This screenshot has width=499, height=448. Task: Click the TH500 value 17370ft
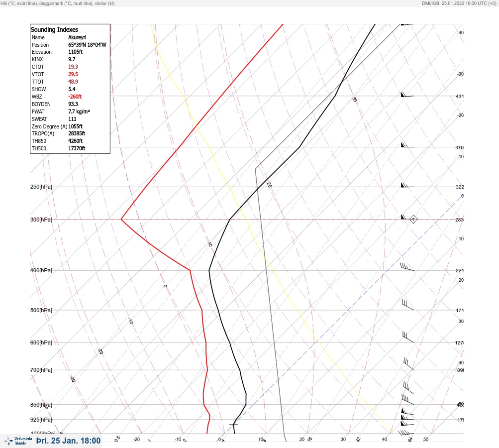point(77,148)
